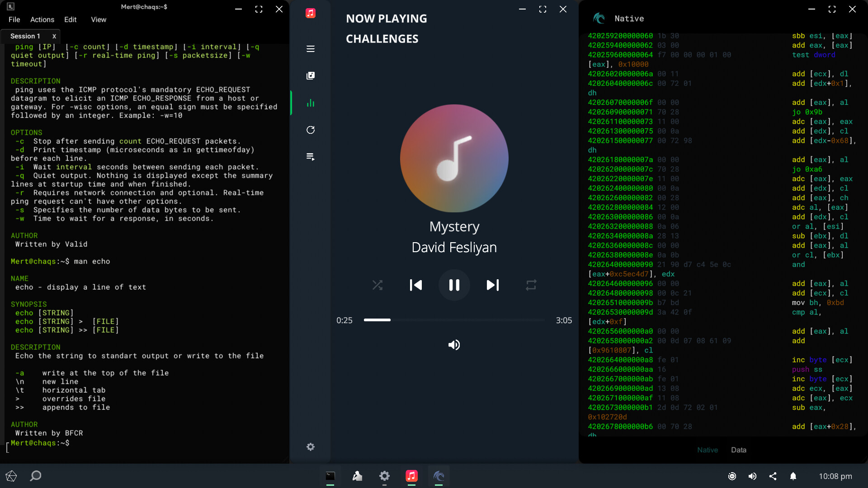
Task: Toggle repeat mode on the player
Action: pos(531,285)
